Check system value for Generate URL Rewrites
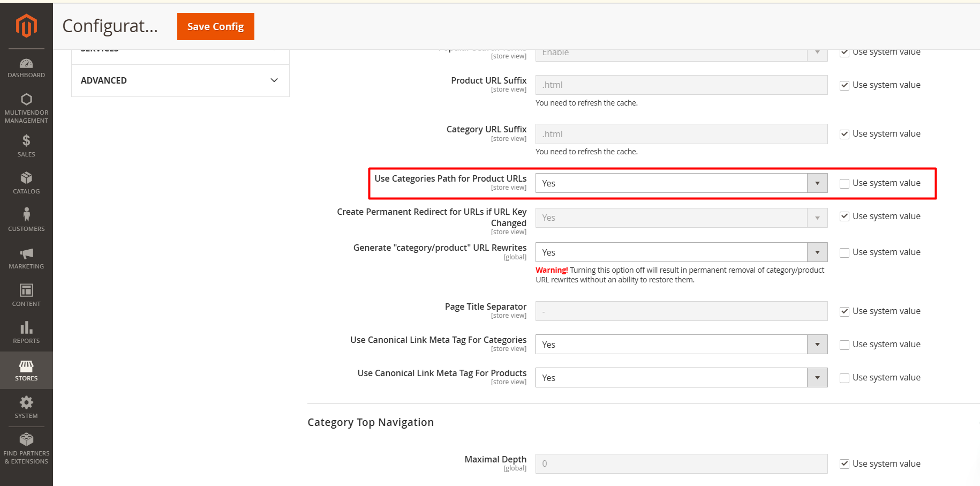This screenshot has width=980, height=486. (845, 252)
